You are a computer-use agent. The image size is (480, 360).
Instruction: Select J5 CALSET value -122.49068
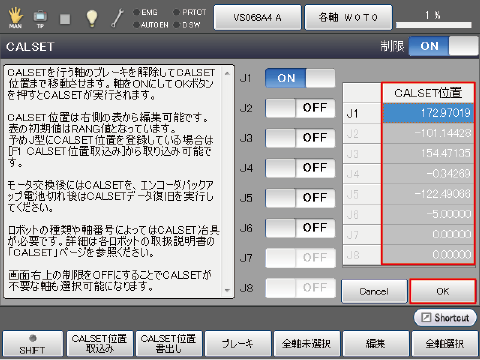[x=428, y=194]
